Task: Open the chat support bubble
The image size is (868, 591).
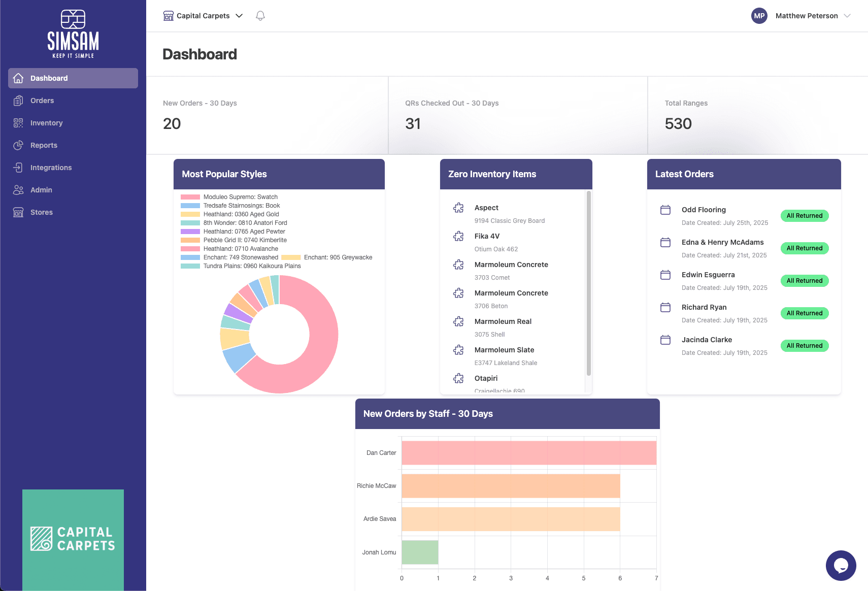Action: tap(841, 565)
